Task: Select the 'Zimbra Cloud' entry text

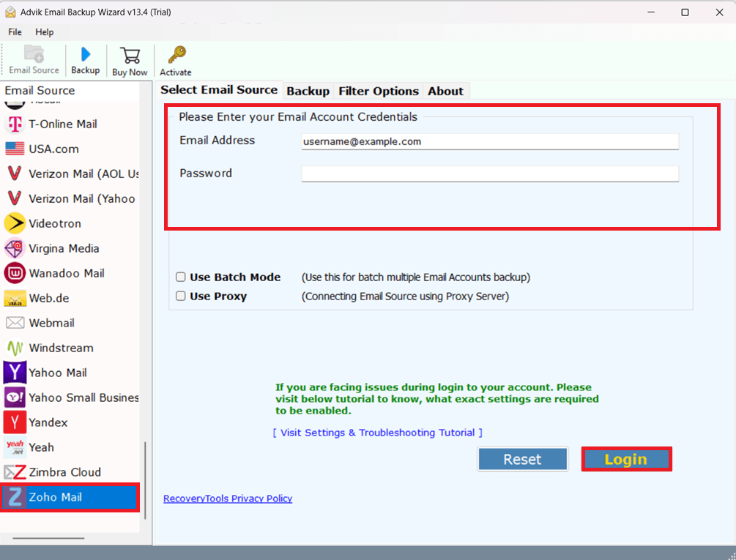Action: coord(64,472)
